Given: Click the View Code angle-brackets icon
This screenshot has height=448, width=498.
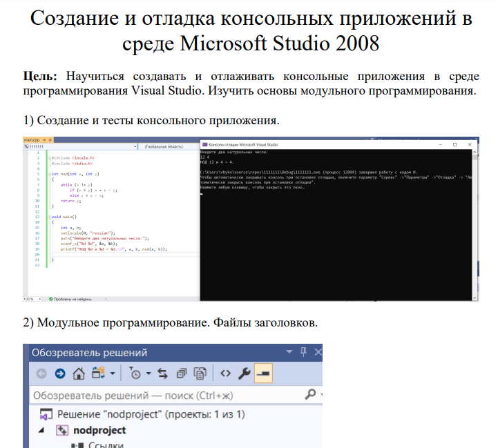Looking at the screenshot, I should coord(224,374).
